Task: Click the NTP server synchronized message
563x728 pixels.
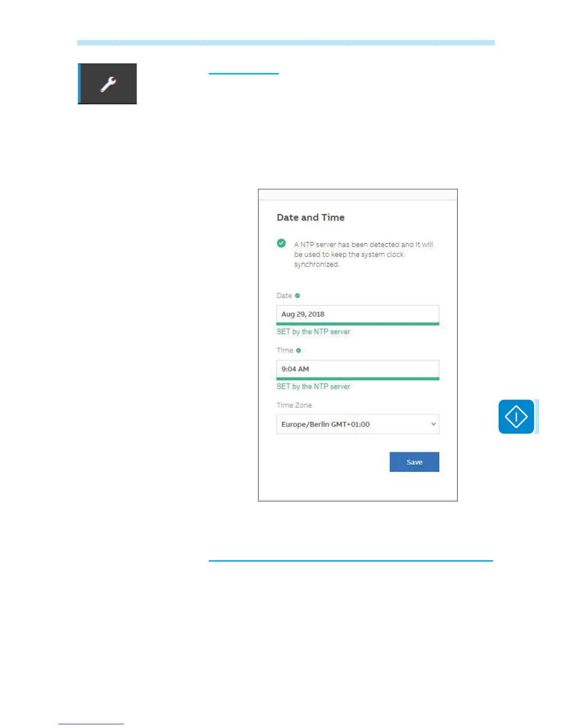Action: point(363,254)
